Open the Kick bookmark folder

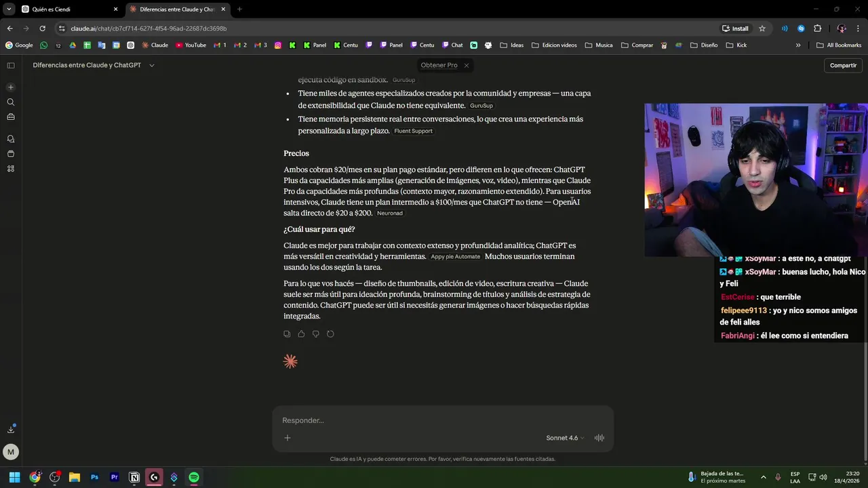pyautogui.click(x=736, y=45)
